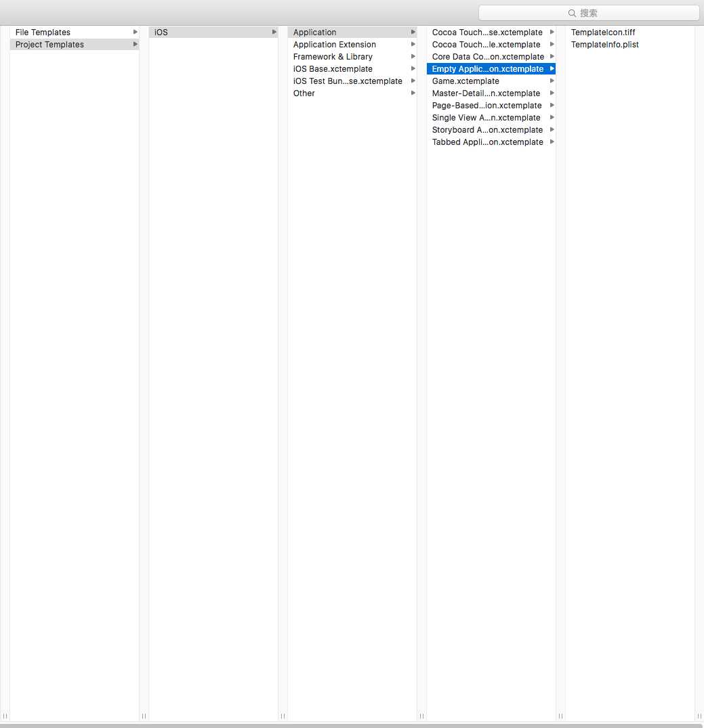Expand arrow next to iOS Base.xctemplate
Screen dimensions: 704x728
pos(413,68)
